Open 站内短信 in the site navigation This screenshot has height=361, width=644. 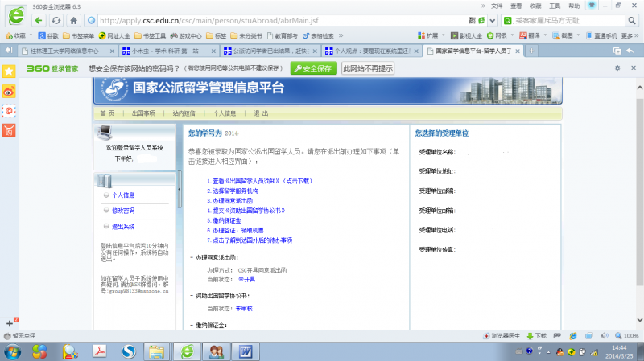[184, 113]
